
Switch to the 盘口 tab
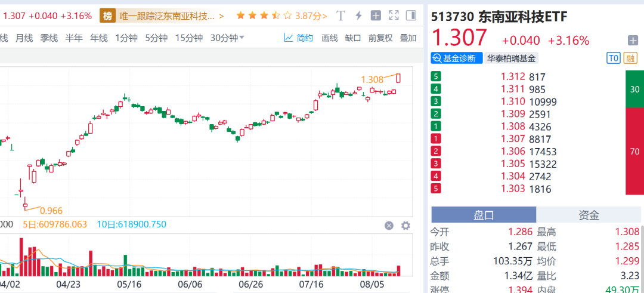click(484, 214)
